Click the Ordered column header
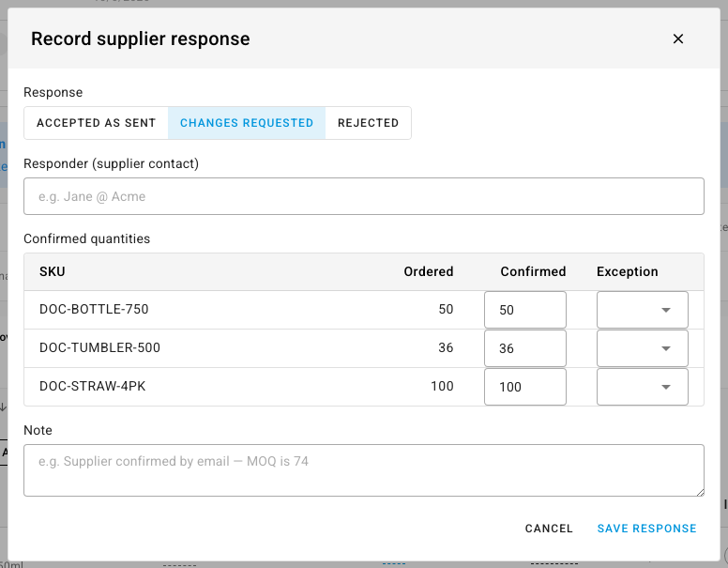The height and width of the screenshot is (568, 728). [x=429, y=271]
